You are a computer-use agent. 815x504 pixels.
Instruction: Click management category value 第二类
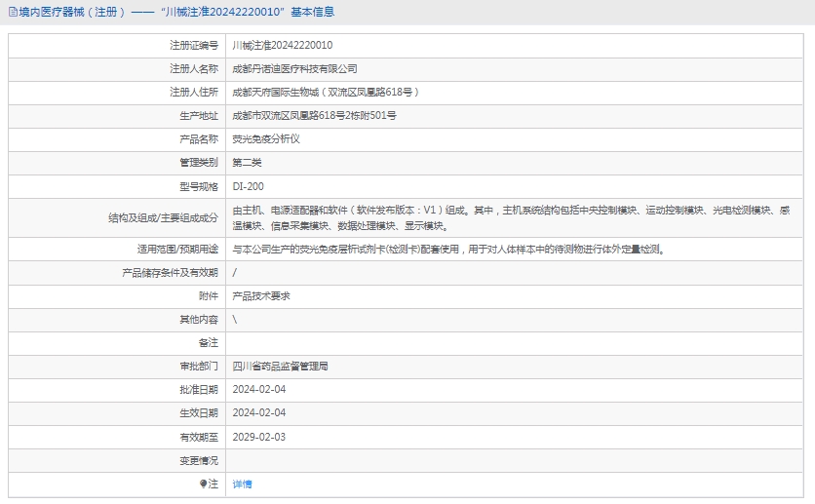[247, 163]
